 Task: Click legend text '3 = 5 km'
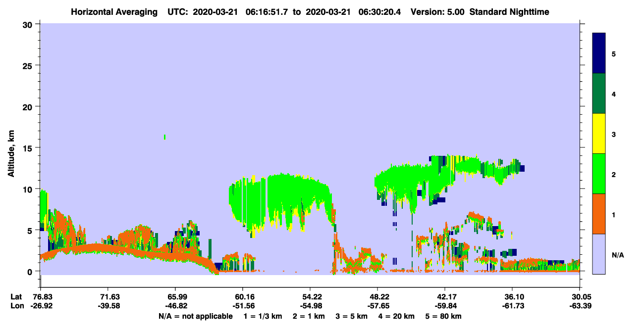(x=352, y=316)
